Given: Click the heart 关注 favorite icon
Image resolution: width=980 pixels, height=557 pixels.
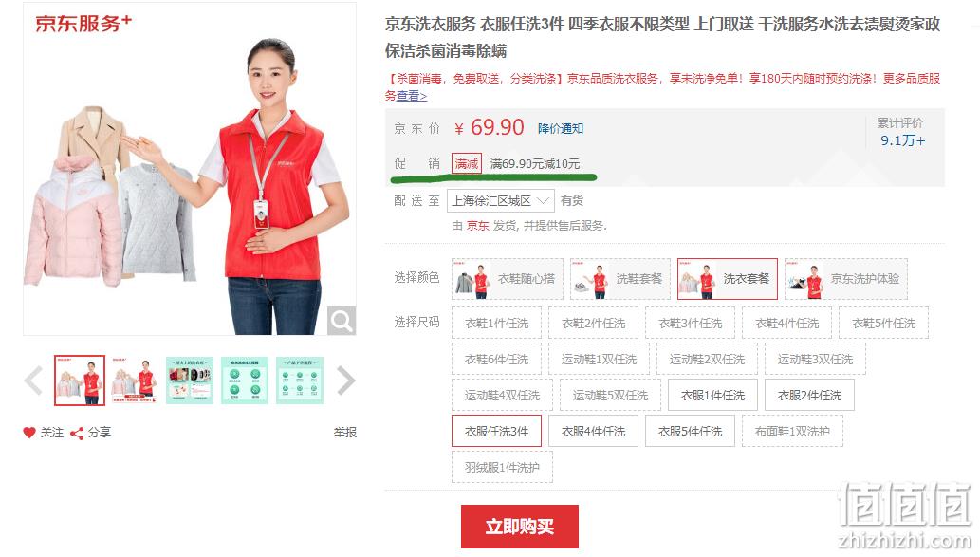Looking at the screenshot, I should [x=29, y=433].
